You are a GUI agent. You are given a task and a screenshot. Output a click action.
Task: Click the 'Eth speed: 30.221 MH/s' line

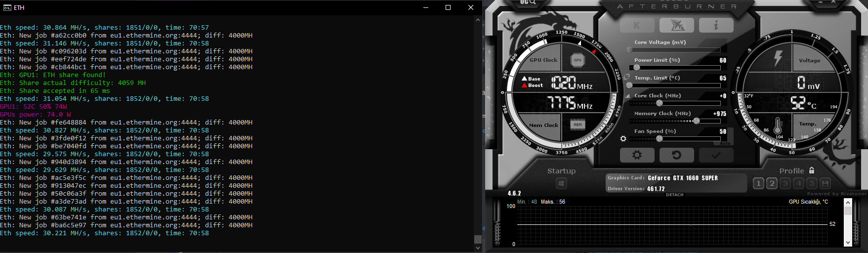(104, 233)
